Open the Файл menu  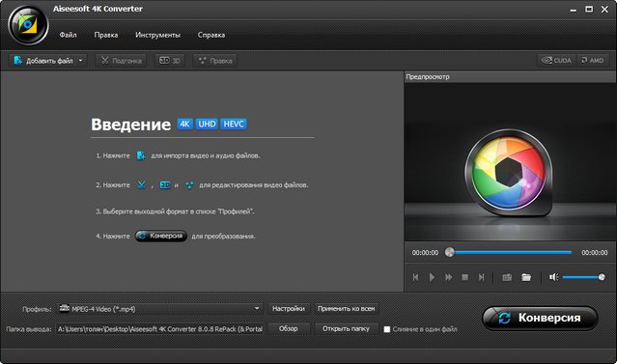click(69, 35)
